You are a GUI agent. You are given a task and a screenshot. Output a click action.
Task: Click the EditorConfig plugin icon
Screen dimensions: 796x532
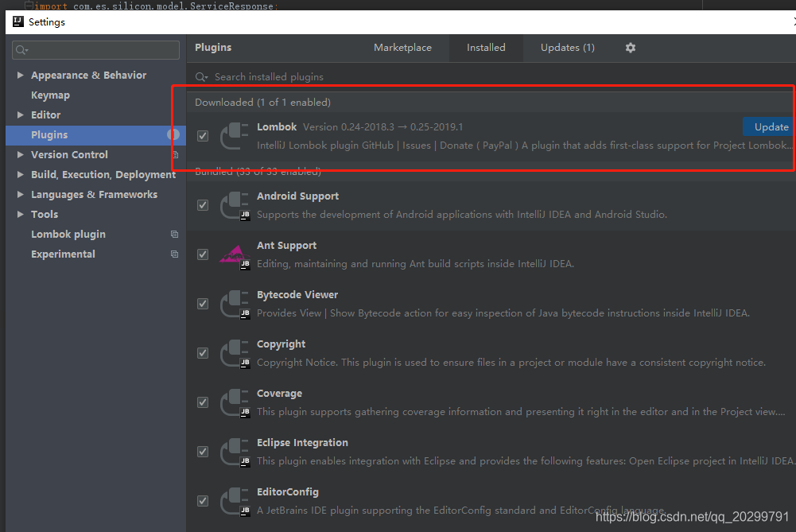coord(234,500)
